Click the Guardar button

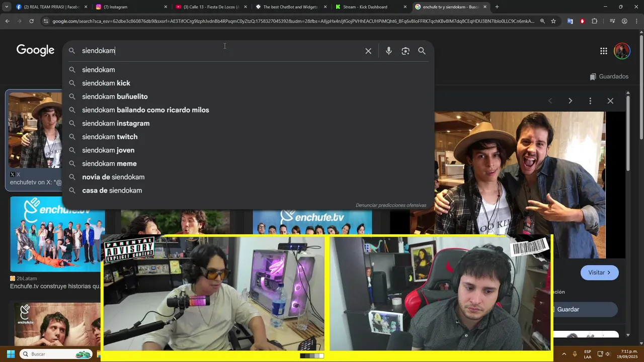(585, 309)
